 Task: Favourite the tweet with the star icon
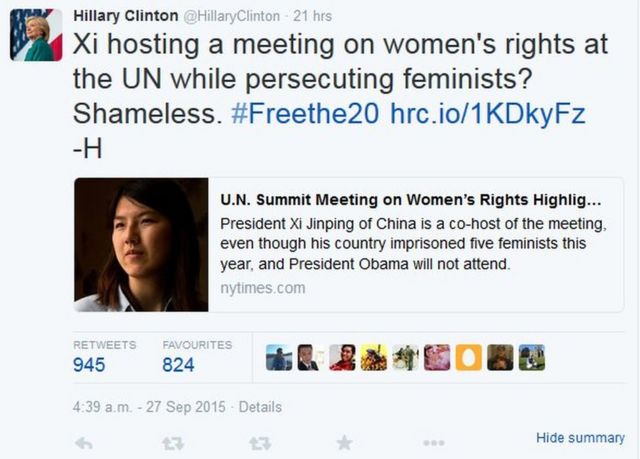point(343,441)
